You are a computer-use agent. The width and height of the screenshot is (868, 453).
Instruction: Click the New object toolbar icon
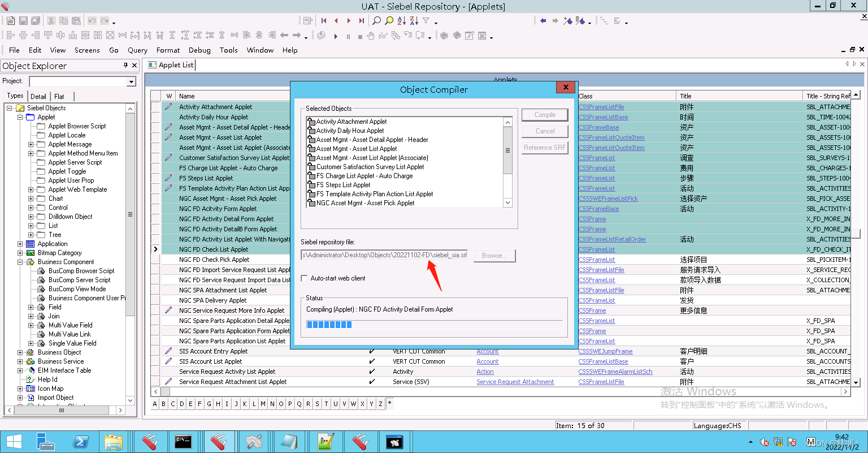(x=11, y=21)
